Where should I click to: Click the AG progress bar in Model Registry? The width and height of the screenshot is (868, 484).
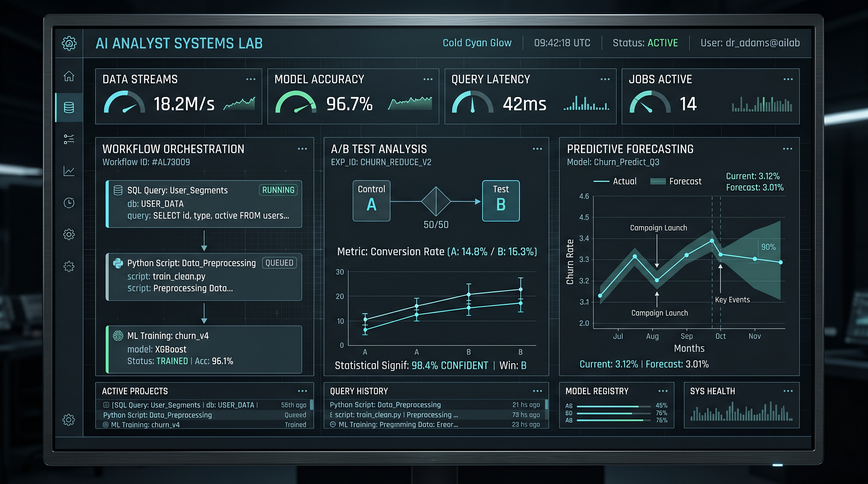point(613,406)
